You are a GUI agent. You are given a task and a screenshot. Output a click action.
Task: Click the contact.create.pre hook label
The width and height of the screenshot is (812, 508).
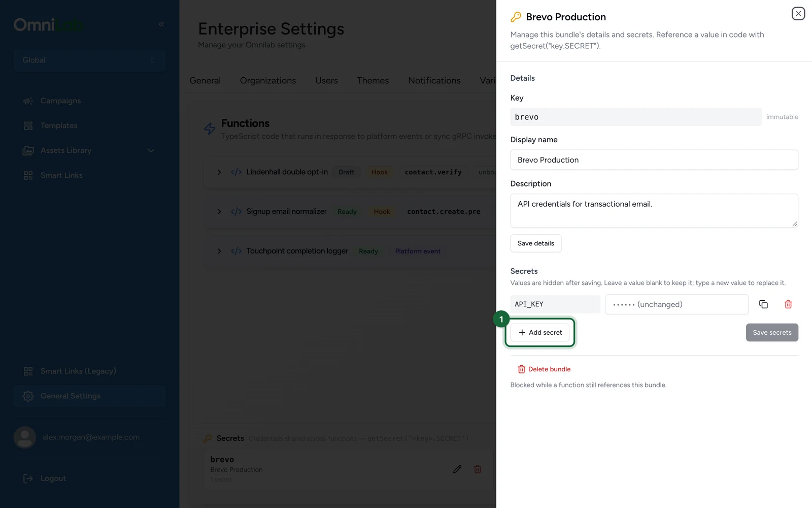444,211
